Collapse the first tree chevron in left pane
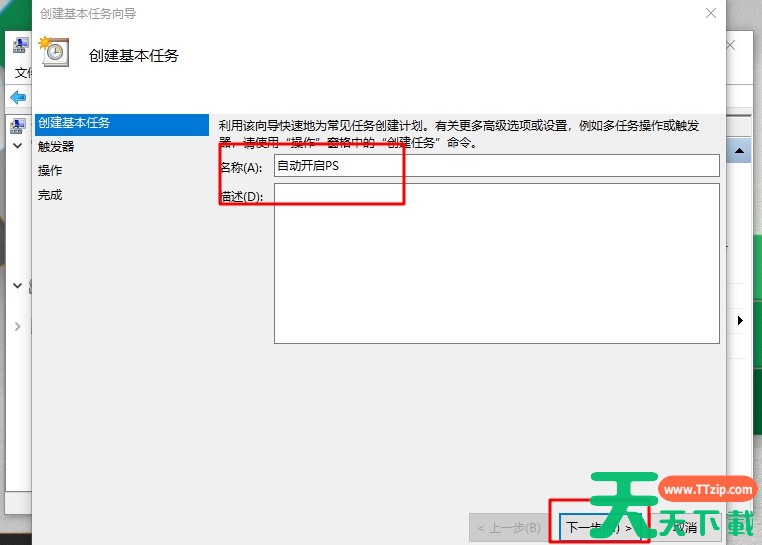 click(x=17, y=145)
